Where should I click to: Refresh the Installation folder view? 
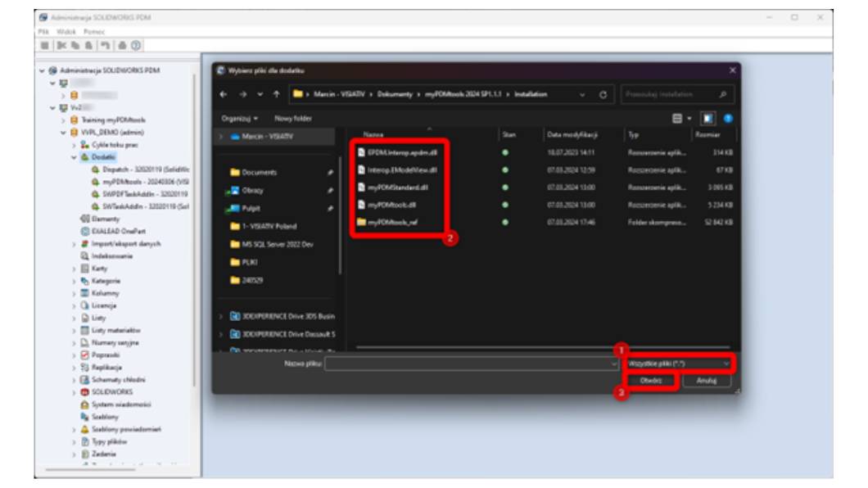[x=603, y=95]
